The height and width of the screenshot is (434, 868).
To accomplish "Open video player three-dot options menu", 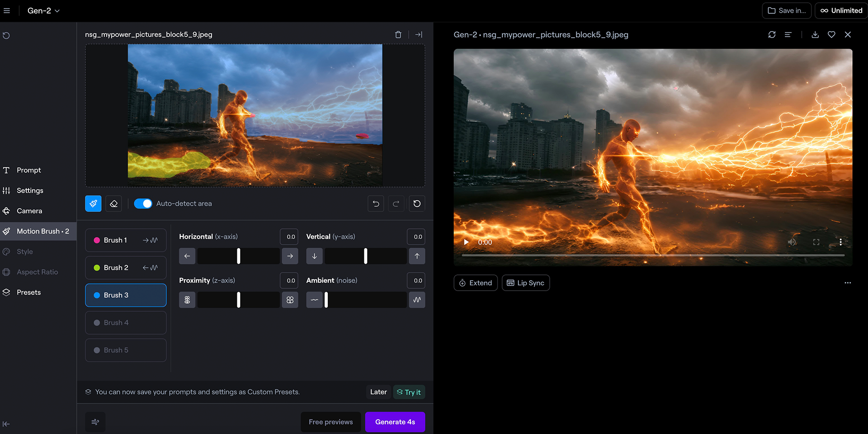I will click(x=840, y=242).
